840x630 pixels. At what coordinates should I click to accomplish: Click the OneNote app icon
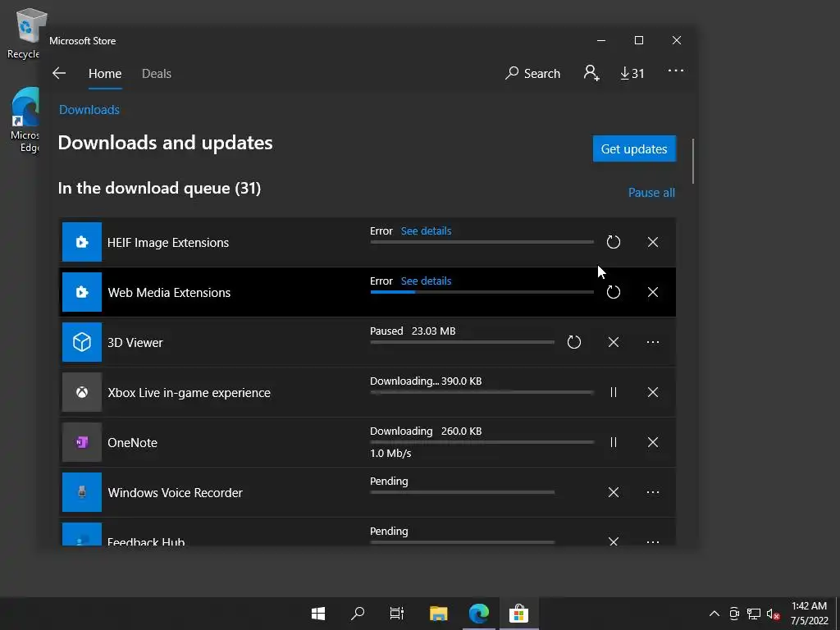click(x=82, y=442)
